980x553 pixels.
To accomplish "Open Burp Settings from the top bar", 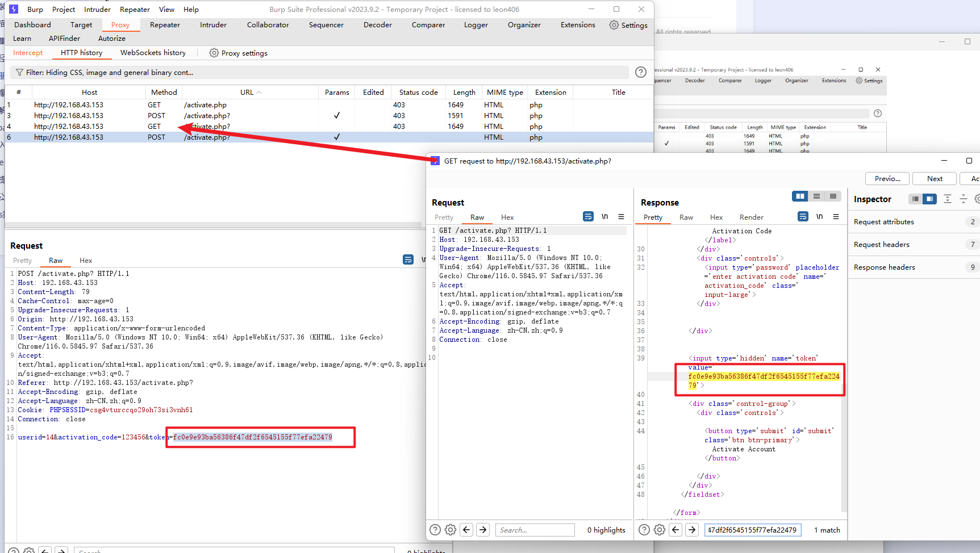I will pyautogui.click(x=628, y=25).
